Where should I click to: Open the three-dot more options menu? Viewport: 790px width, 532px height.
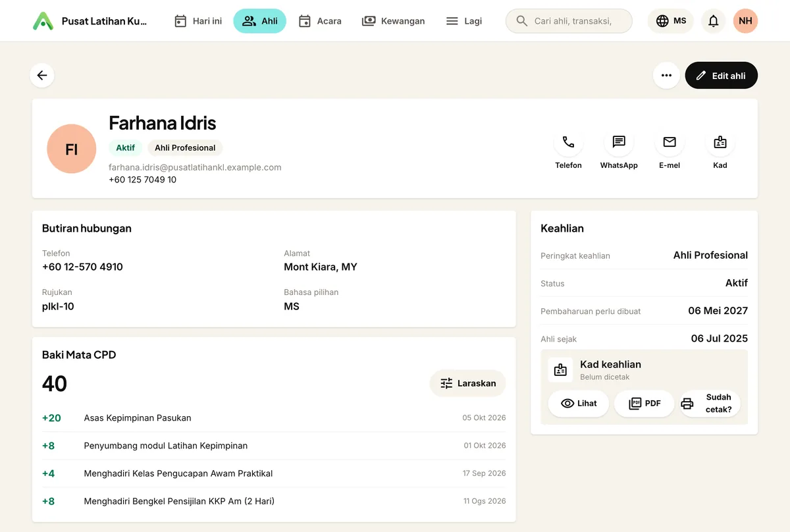pyautogui.click(x=666, y=75)
